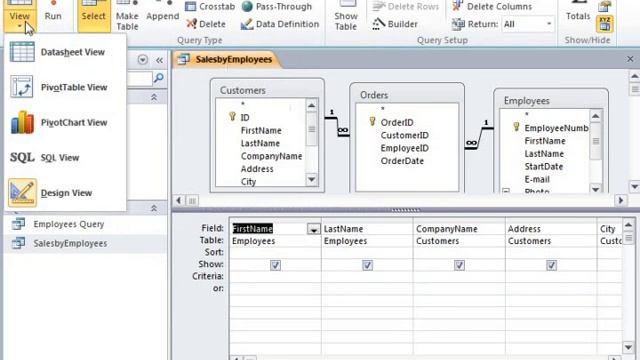This screenshot has height=360, width=640.
Task: Click Delete Rows in Query Setup
Action: (406, 7)
